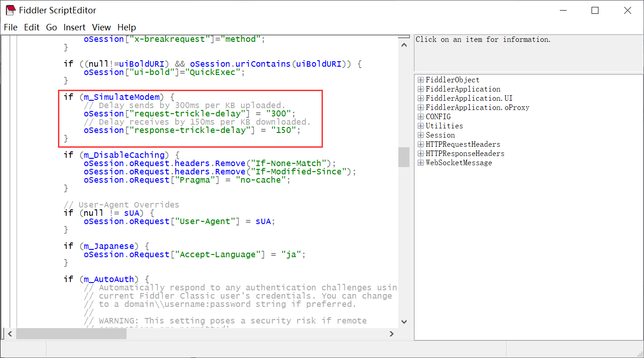Expand the Session tree node
Viewport: 644px width, 358px height.
[420, 135]
